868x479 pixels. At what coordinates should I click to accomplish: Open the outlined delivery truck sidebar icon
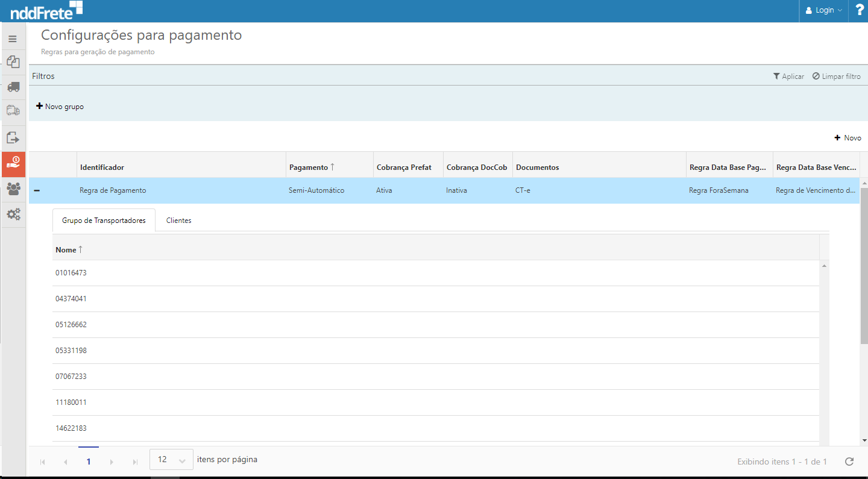[x=13, y=110]
